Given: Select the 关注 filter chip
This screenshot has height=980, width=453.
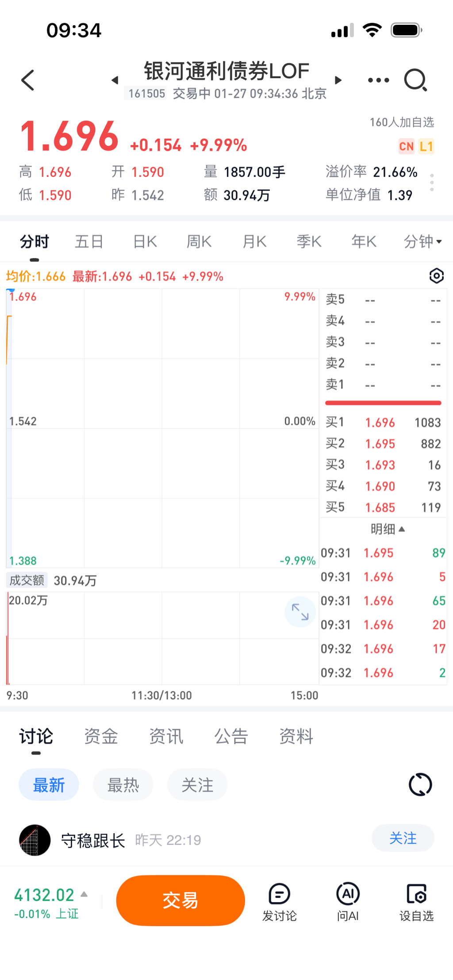Looking at the screenshot, I should click(197, 785).
